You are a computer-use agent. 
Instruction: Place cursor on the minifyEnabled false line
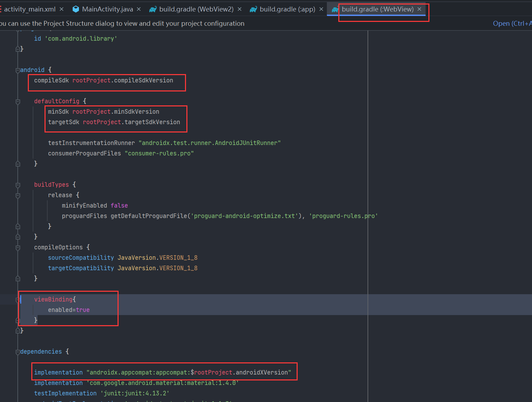(x=95, y=205)
